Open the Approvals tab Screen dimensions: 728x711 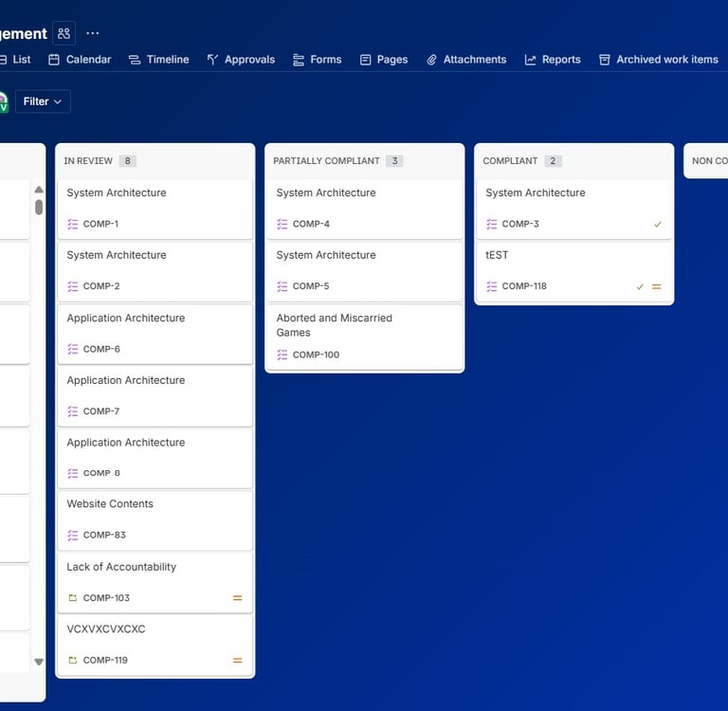tap(241, 60)
